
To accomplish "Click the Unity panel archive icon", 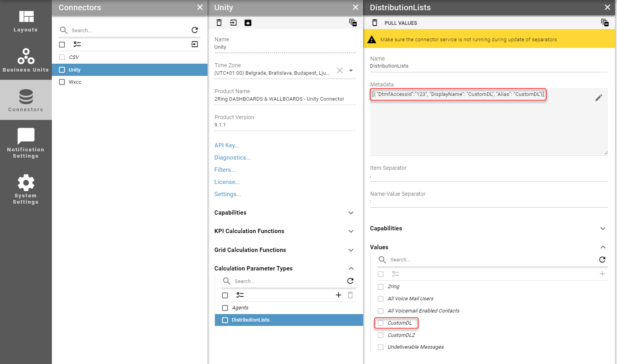I will tap(248, 23).
